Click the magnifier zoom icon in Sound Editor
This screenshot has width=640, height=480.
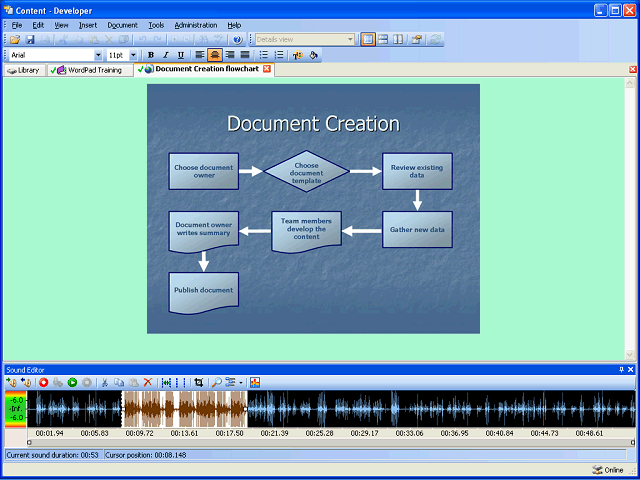(217, 382)
